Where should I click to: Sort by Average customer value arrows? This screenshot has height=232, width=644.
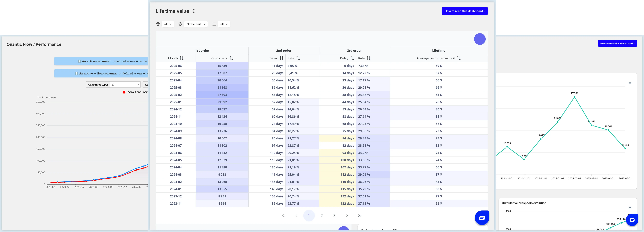coord(459,58)
